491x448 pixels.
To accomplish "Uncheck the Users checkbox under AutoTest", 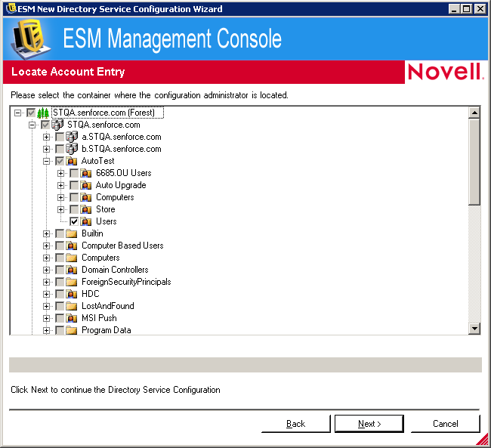I will [74, 221].
